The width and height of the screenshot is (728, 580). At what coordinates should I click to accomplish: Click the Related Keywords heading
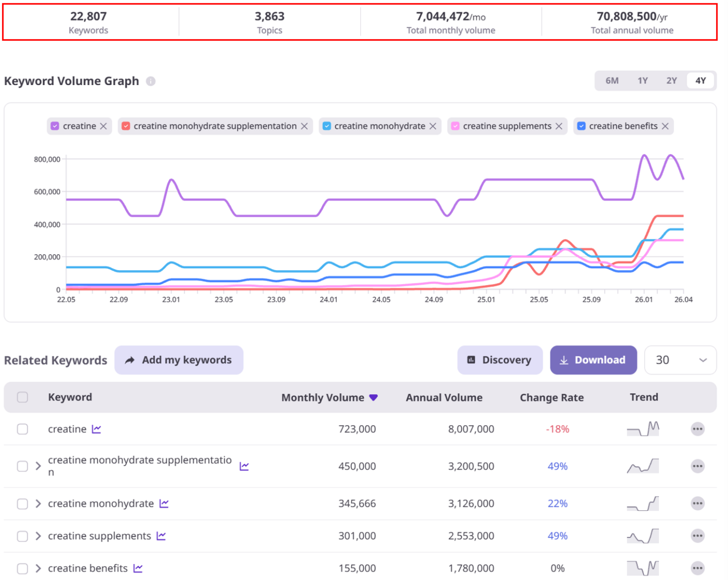56,361
